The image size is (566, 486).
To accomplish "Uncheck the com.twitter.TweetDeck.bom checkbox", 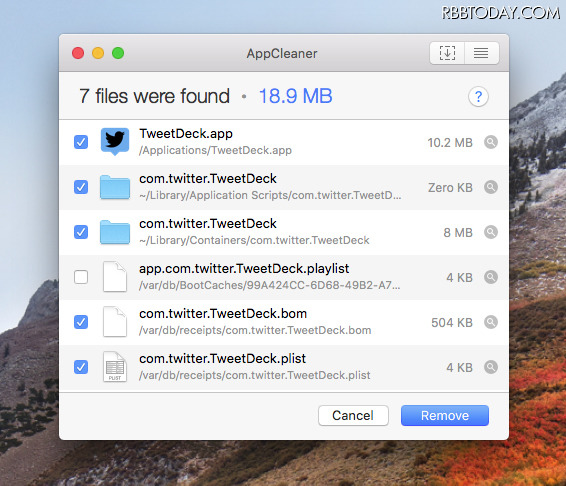I will click(81, 322).
